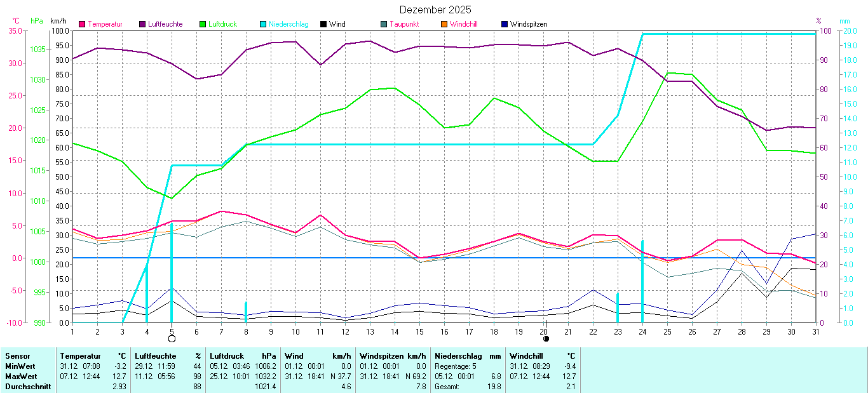This screenshot has height=393, width=868.
Task: Click day 31 on the x-axis
Action: pos(815,331)
